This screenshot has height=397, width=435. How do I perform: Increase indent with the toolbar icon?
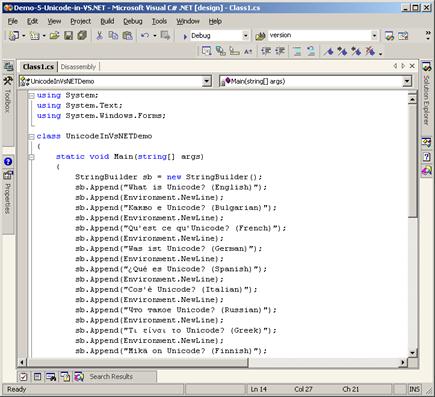pos(280,51)
